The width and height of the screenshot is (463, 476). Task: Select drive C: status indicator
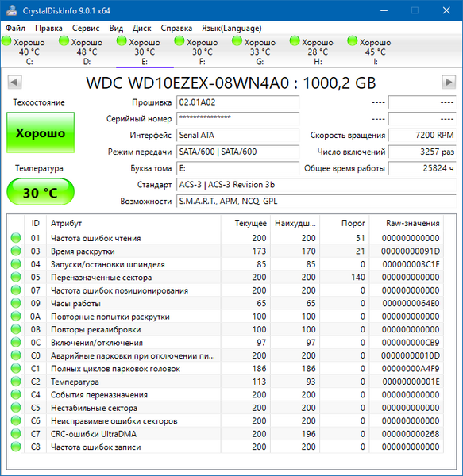click(6, 41)
